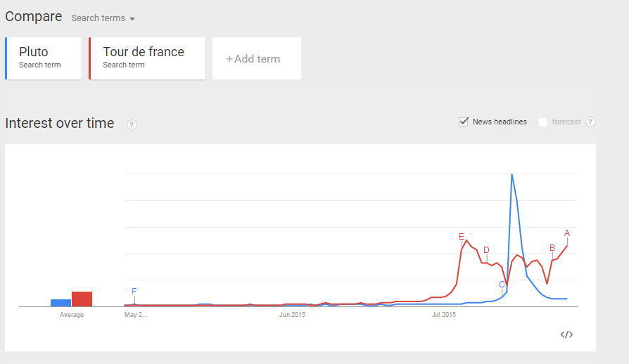The image size is (629, 364).
Task: Click help icon beside forecast
Action: (x=590, y=122)
